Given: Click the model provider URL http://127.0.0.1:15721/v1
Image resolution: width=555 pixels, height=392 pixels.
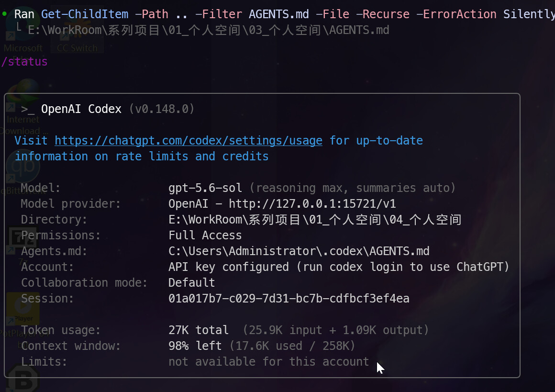Looking at the screenshot, I should pos(312,203).
